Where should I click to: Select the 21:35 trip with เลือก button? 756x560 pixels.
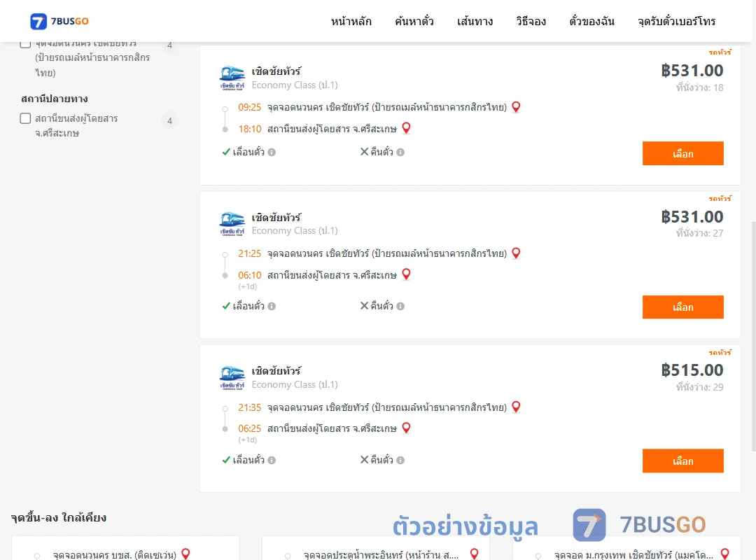pyautogui.click(x=682, y=461)
